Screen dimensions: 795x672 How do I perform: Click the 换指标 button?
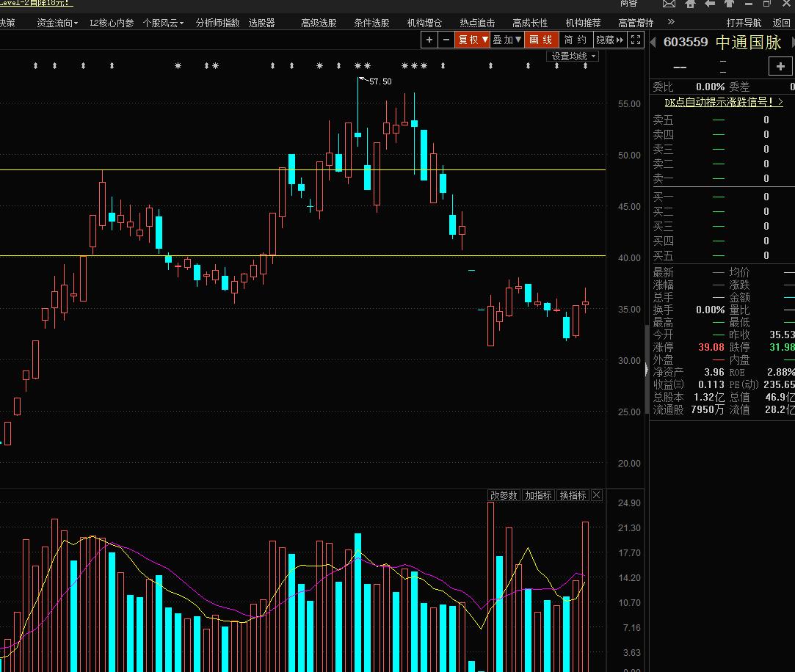[573, 495]
